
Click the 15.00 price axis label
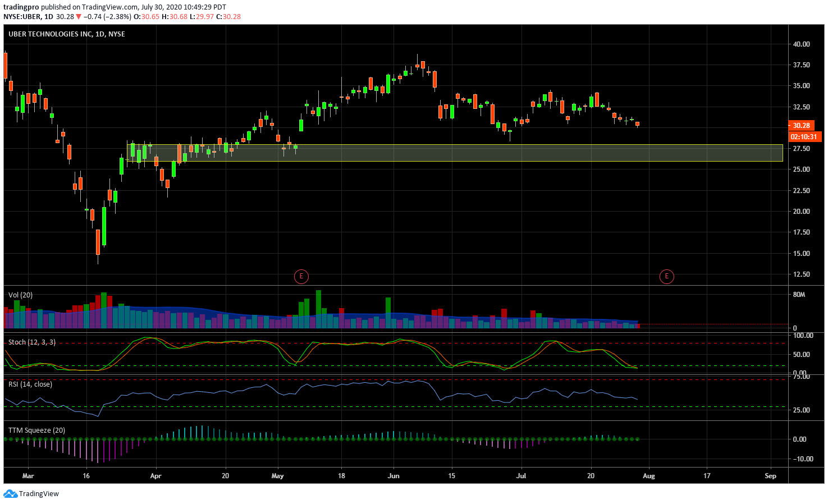[x=801, y=254]
